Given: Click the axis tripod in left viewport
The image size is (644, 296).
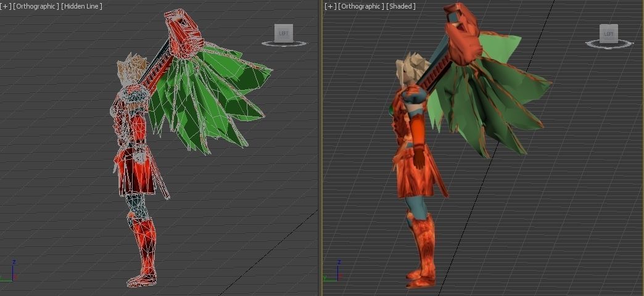Looking at the screenshot, I should [x=9, y=271].
